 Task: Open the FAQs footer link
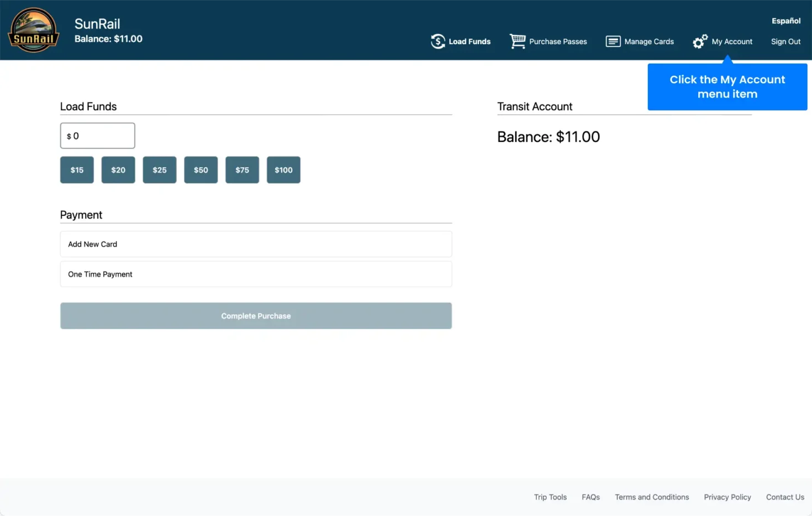point(590,497)
